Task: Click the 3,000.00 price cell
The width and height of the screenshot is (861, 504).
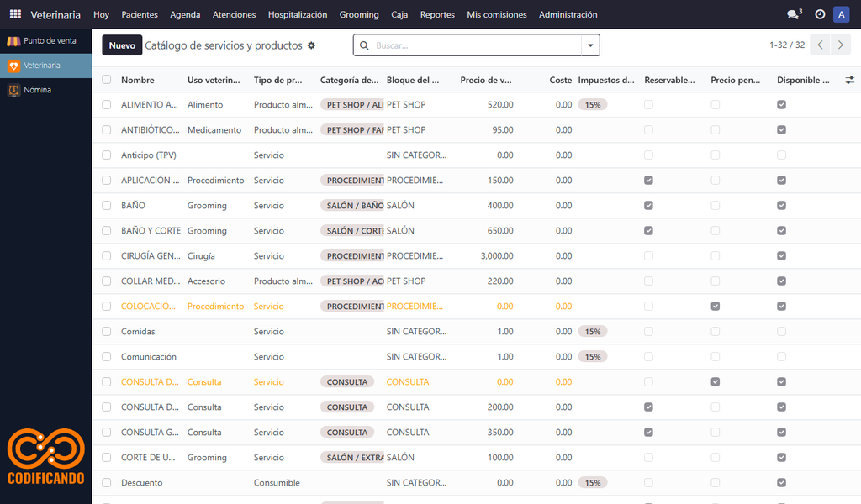Action: (497, 256)
